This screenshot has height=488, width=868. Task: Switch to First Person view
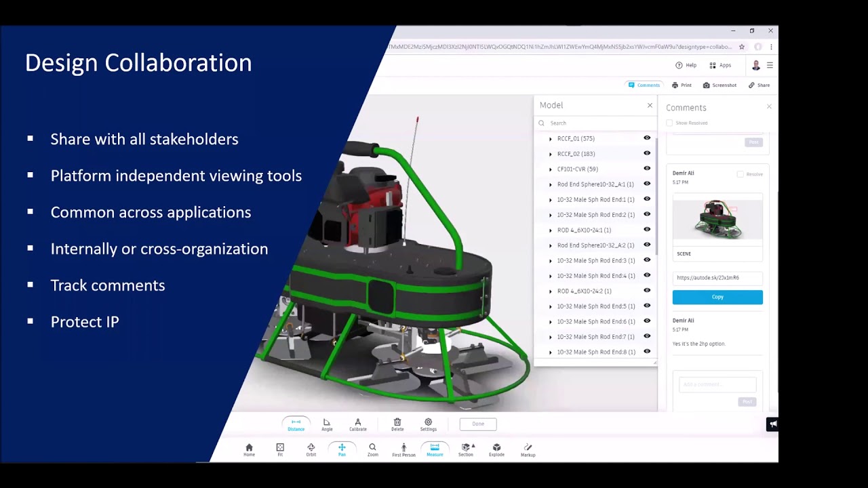click(x=403, y=449)
